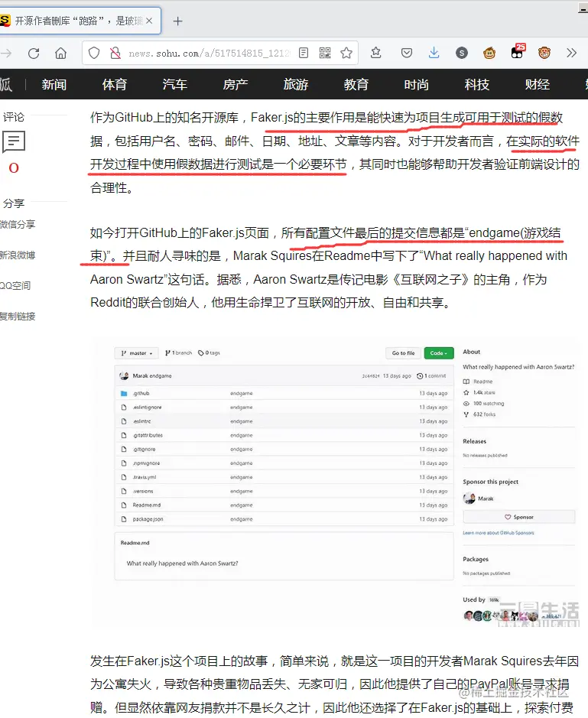
Task: Open the tracking protection shield icon
Action: coord(94,53)
